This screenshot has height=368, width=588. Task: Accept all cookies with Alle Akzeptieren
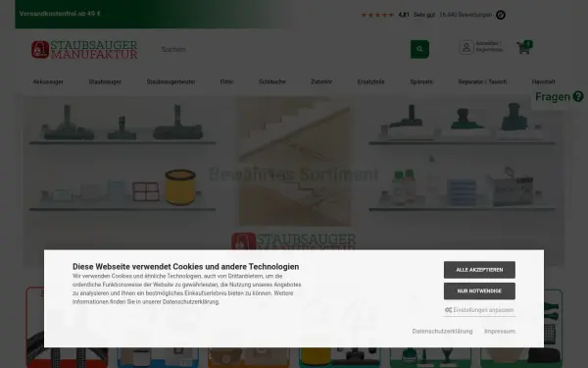pyautogui.click(x=479, y=270)
